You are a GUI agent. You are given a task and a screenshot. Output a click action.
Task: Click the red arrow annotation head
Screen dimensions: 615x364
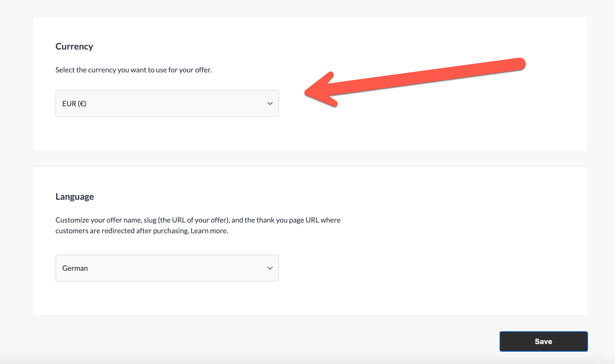(x=321, y=90)
